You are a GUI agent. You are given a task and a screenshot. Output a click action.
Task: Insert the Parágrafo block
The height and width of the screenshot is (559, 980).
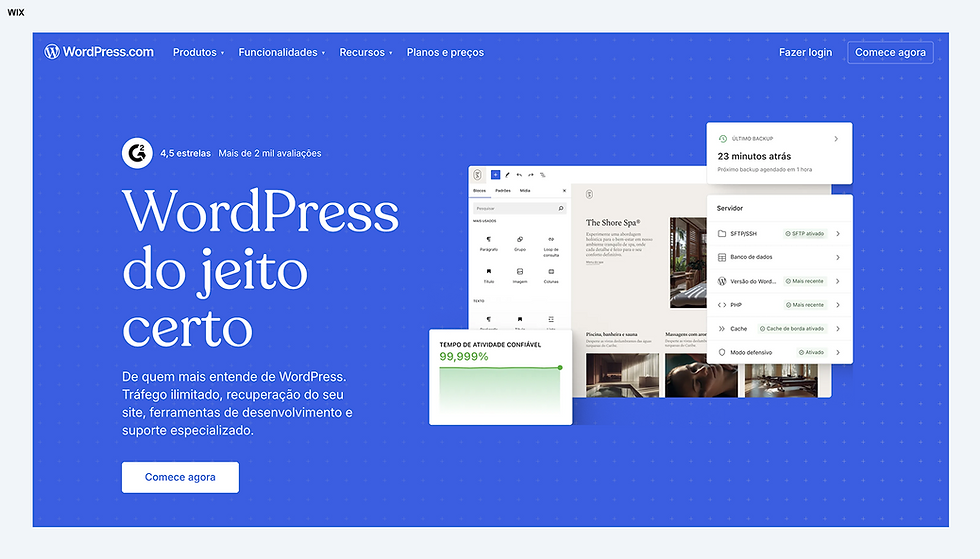(489, 243)
